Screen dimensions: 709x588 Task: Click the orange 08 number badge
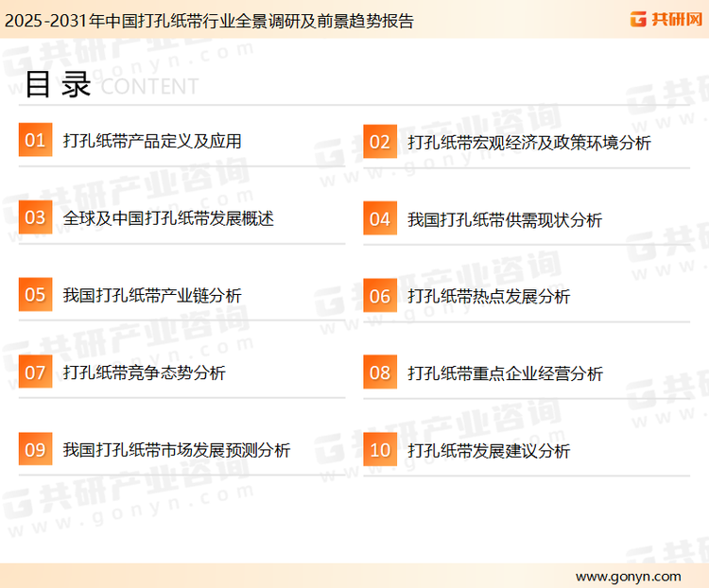click(380, 372)
